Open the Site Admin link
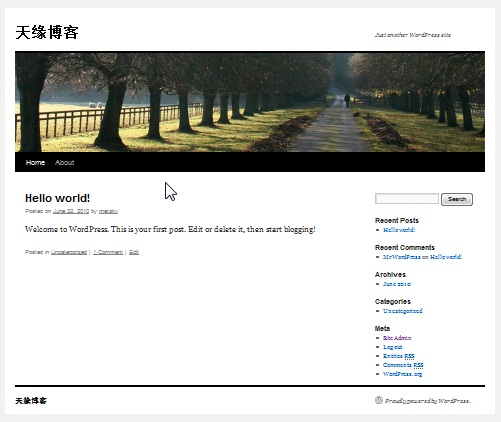 click(397, 338)
